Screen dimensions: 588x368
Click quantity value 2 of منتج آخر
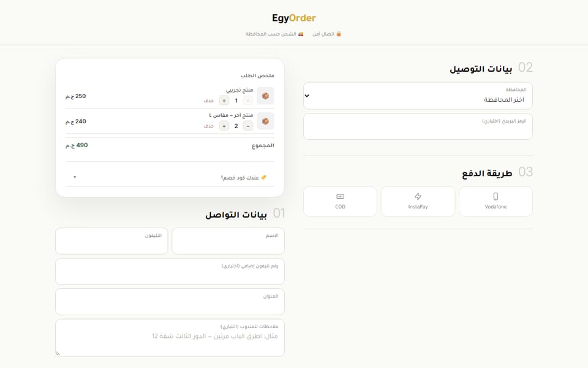tap(236, 126)
